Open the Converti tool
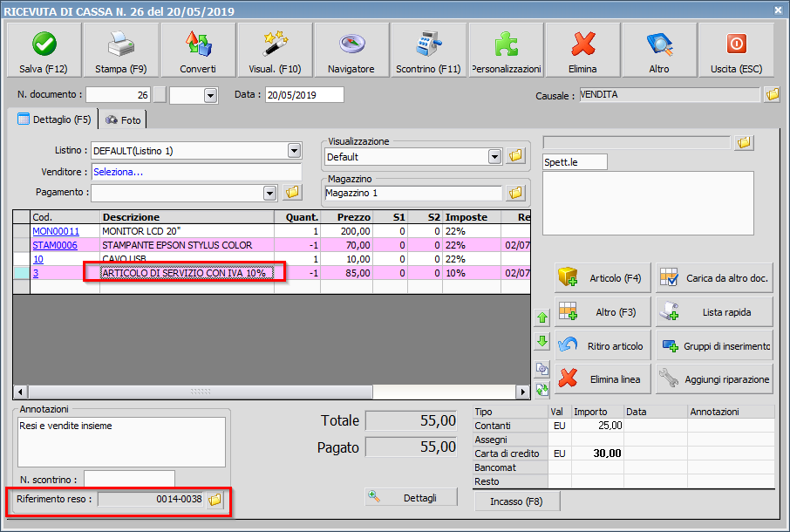 pyautogui.click(x=198, y=50)
